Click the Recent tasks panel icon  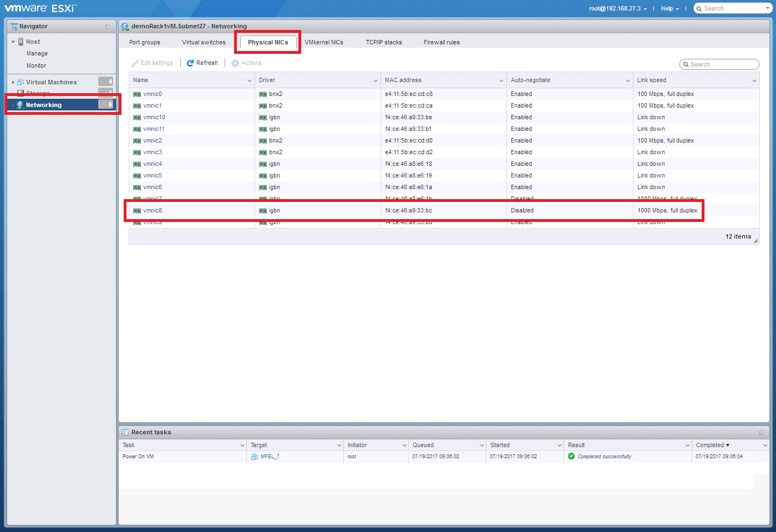point(125,432)
